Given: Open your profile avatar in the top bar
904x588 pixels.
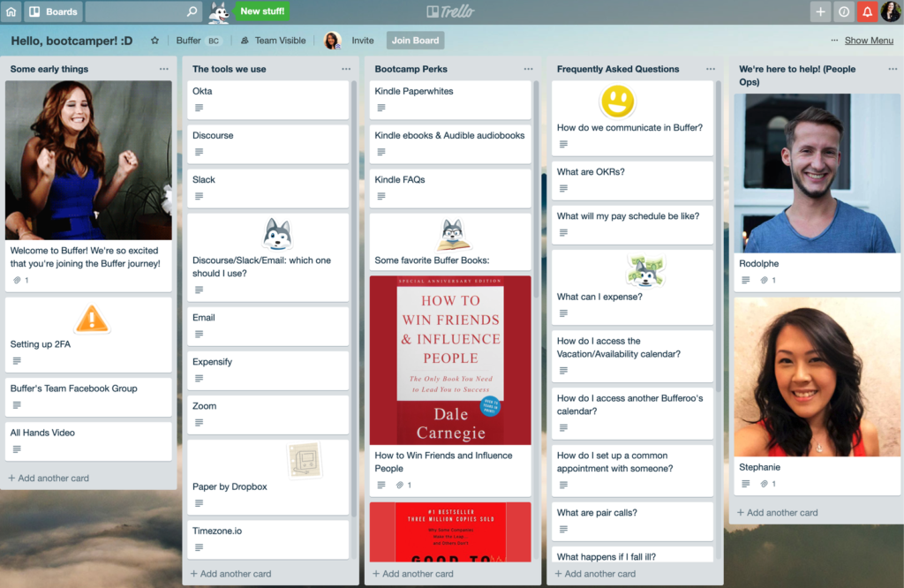Looking at the screenshot, I should pyautogui.click(x=891, y=11).
